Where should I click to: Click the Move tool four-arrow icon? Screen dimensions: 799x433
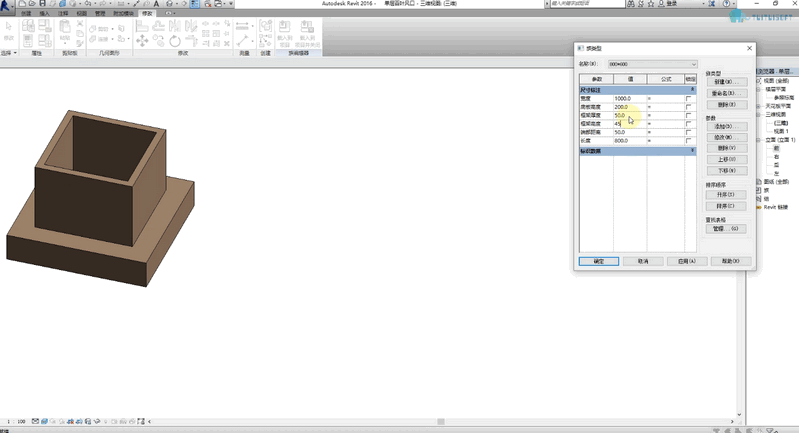142,41
